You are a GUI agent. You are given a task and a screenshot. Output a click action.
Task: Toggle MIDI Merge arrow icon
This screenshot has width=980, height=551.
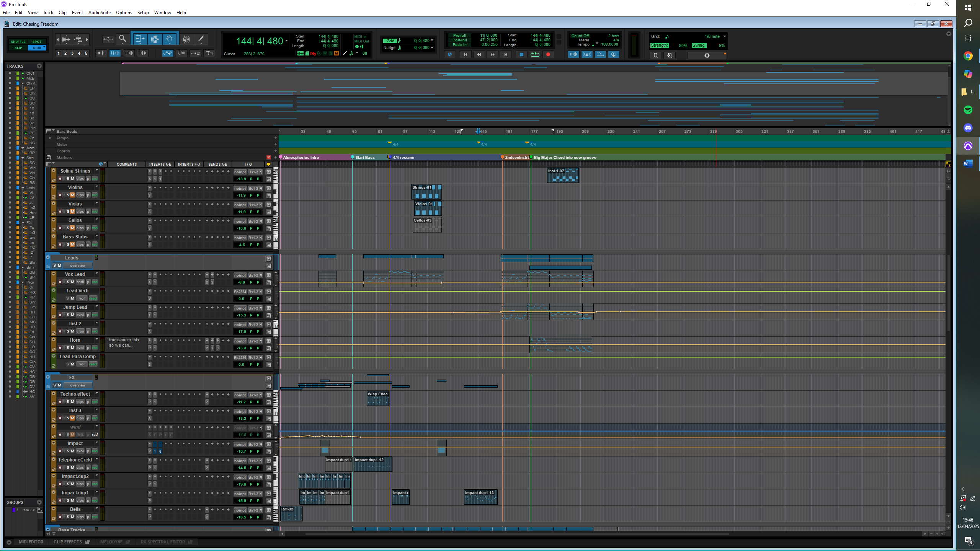click(x=600, y=54)
